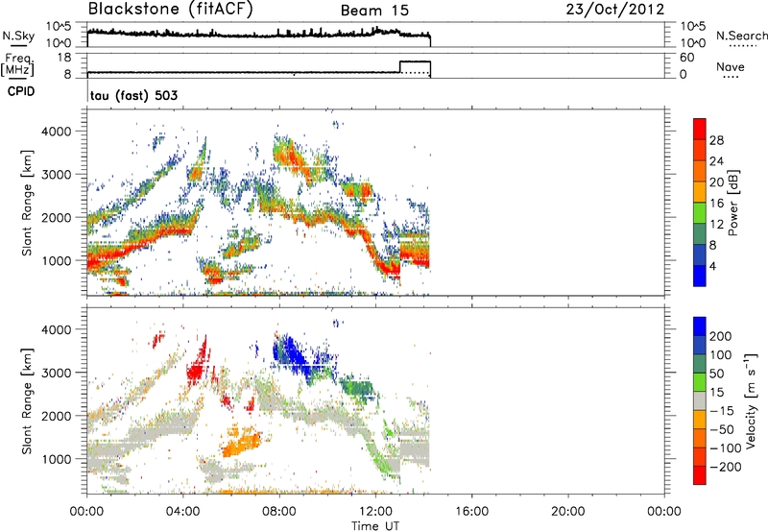This screenshot has width=768, height=532.
Task: Click the "18" tick on the frequency axis
Action: tap(64, 58)
